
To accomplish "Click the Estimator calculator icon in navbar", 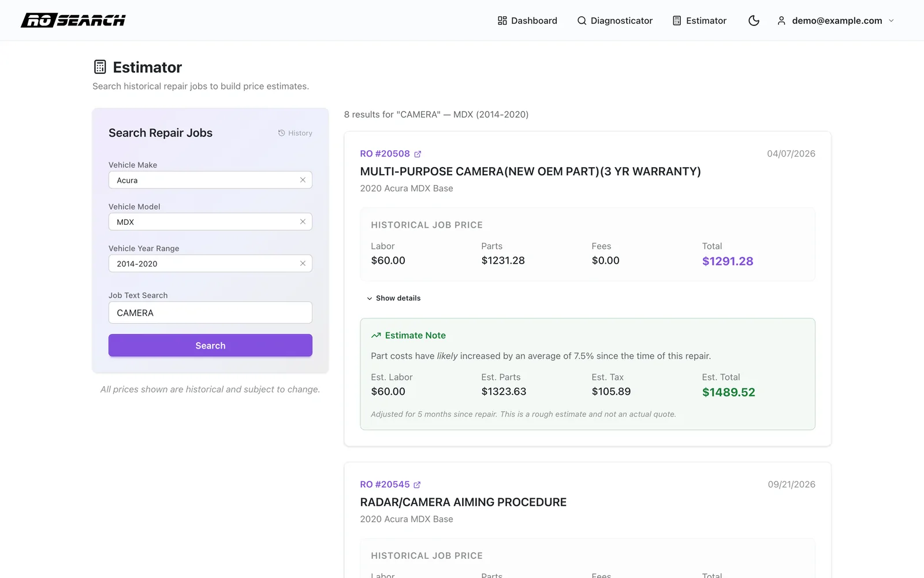I will click(677, 21).
